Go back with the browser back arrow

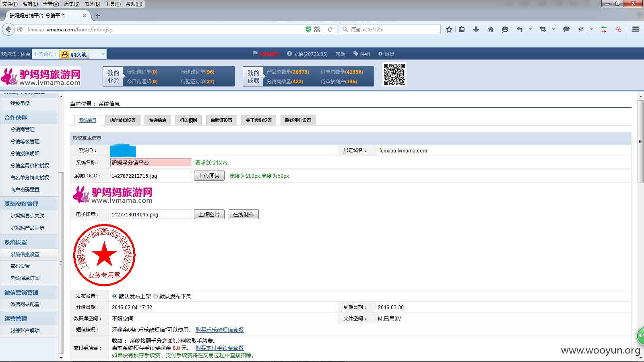(x=8, y=29)
